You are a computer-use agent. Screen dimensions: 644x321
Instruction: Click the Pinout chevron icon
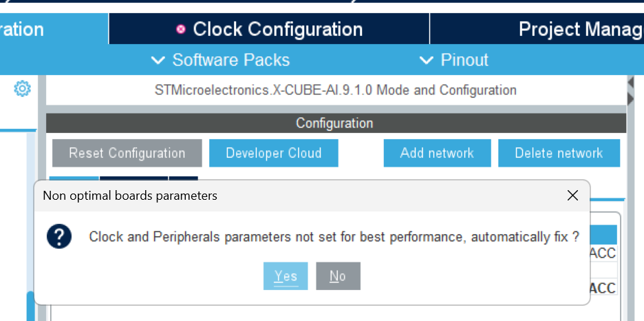pos(427,61)
